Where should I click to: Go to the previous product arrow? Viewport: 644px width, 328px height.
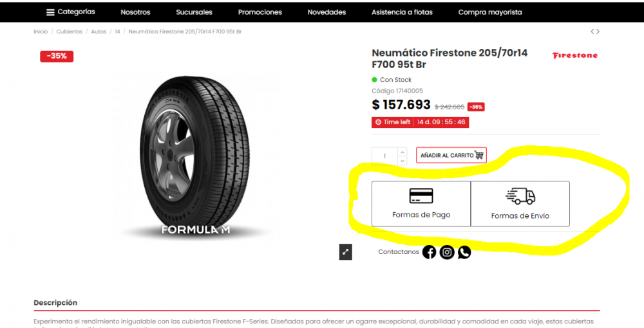point(592,32)
